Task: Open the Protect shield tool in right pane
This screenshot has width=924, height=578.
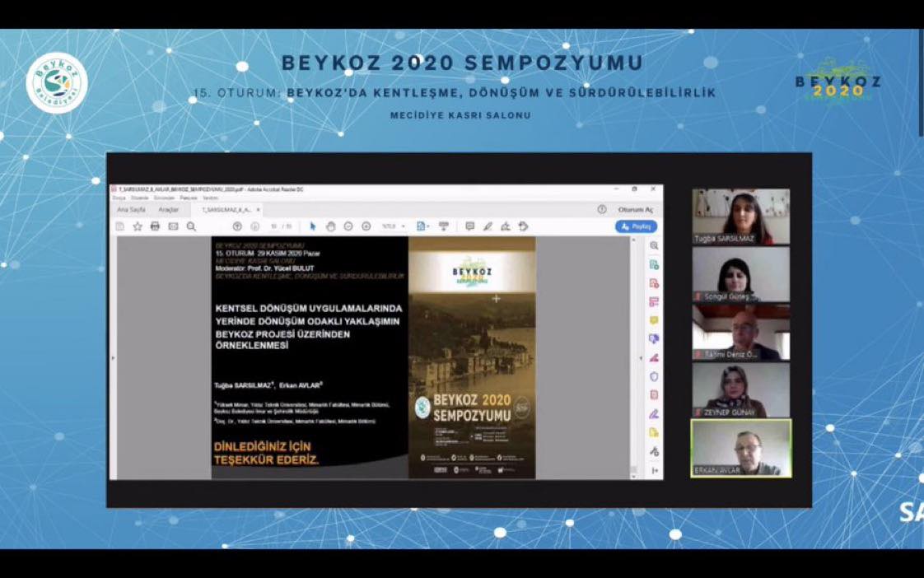Action: (654, 376)
